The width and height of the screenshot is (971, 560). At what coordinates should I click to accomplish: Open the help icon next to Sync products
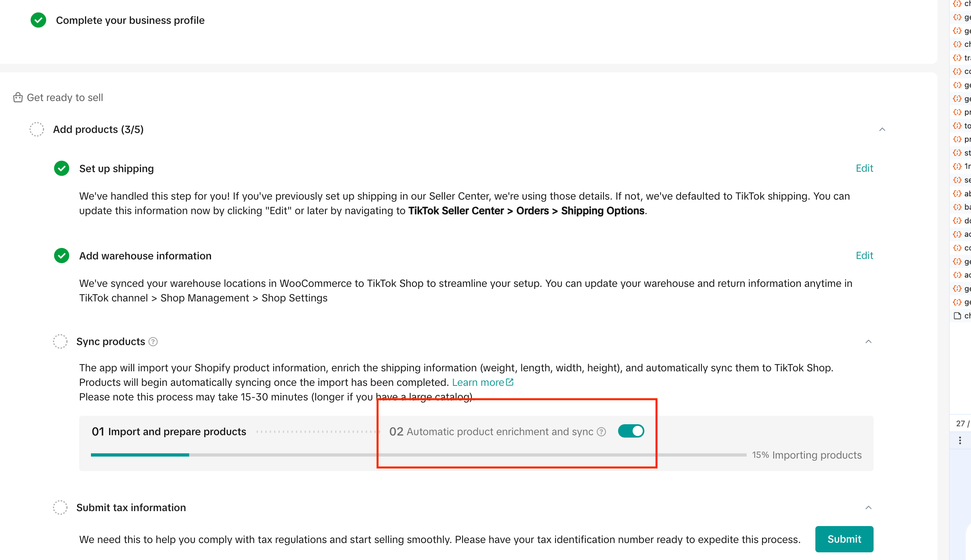[153, 342]
